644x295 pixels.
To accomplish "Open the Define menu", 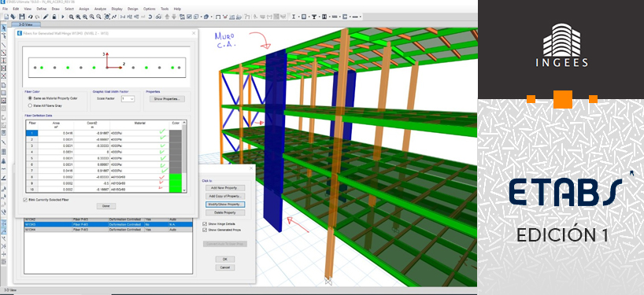I will tap(42, 9).
